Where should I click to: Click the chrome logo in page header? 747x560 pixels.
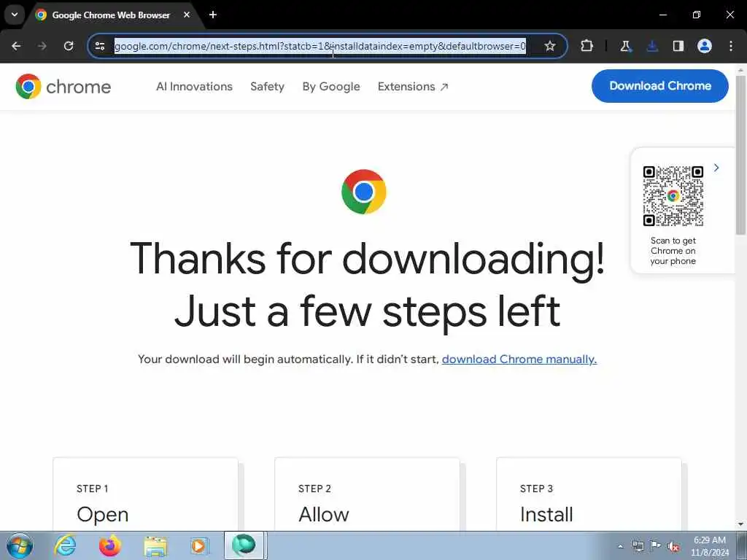[x=63, y=87]
